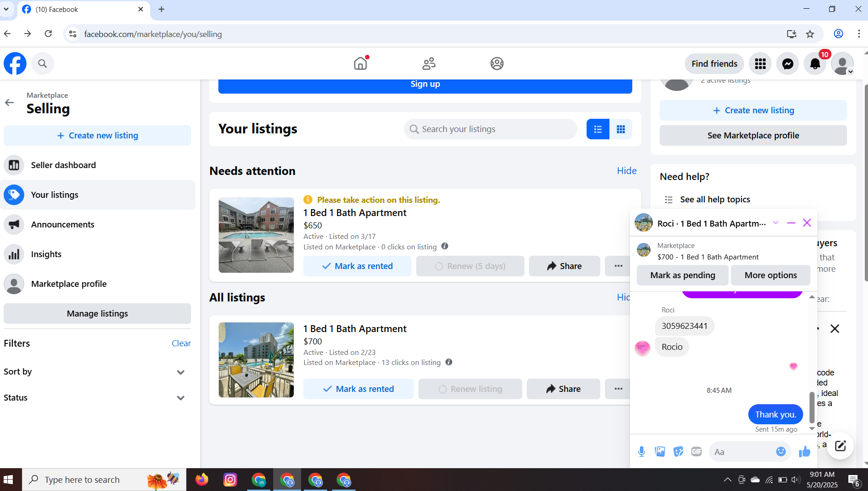Open Marketplace profile in sidebar

pyautogui.click(x=98, y=284)
